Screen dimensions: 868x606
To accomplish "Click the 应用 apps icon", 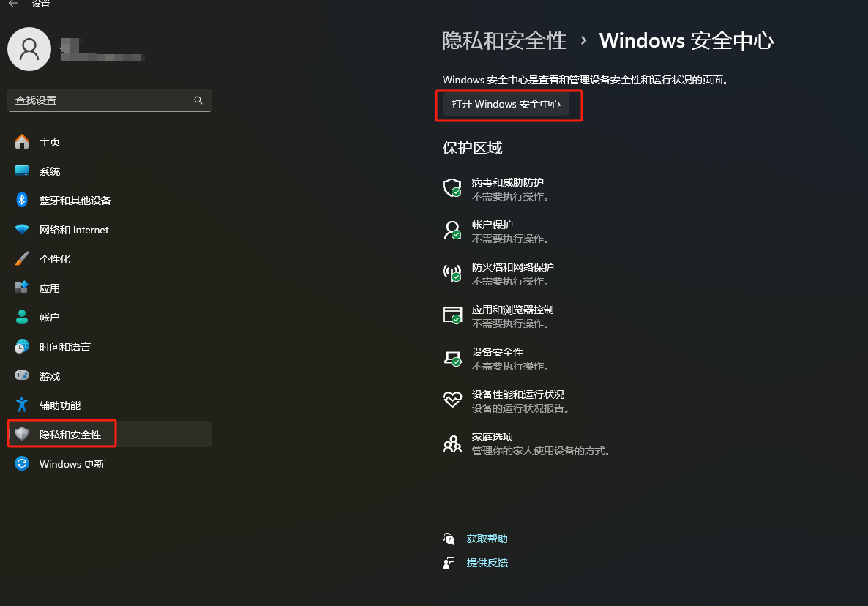I will 22,288.
